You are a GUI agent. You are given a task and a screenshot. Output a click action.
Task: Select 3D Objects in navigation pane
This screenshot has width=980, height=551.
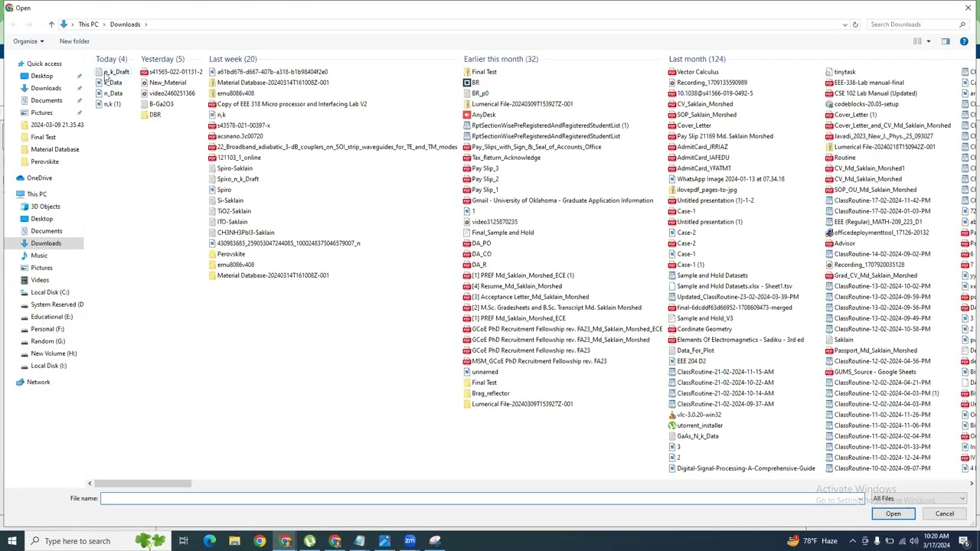(x=45, y=207)
